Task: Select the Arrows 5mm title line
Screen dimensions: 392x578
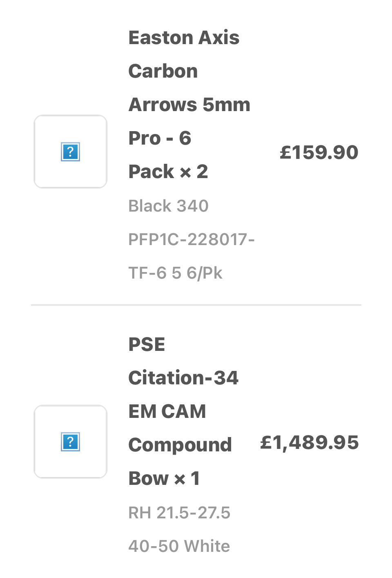Action: [x=189, y=105]
